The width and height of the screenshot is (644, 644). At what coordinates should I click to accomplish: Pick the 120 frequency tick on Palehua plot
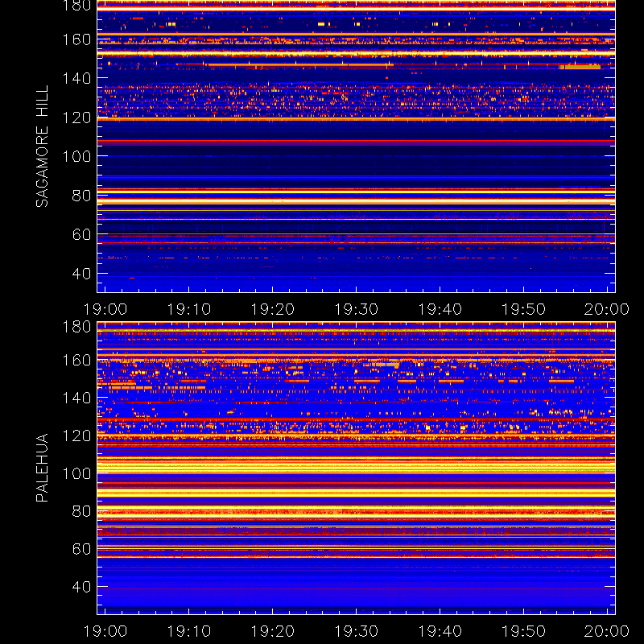point(76,436)
